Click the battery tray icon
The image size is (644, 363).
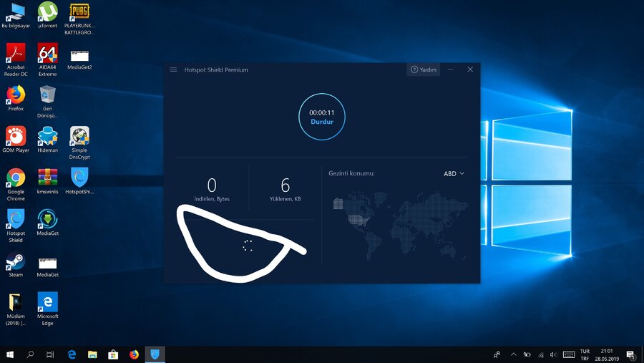tap(527, 354)
